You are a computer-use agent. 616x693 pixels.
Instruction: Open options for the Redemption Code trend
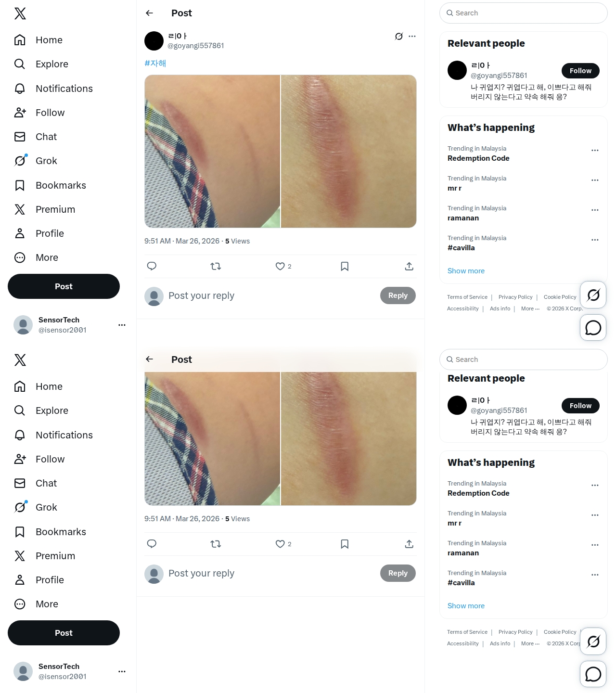595,150
